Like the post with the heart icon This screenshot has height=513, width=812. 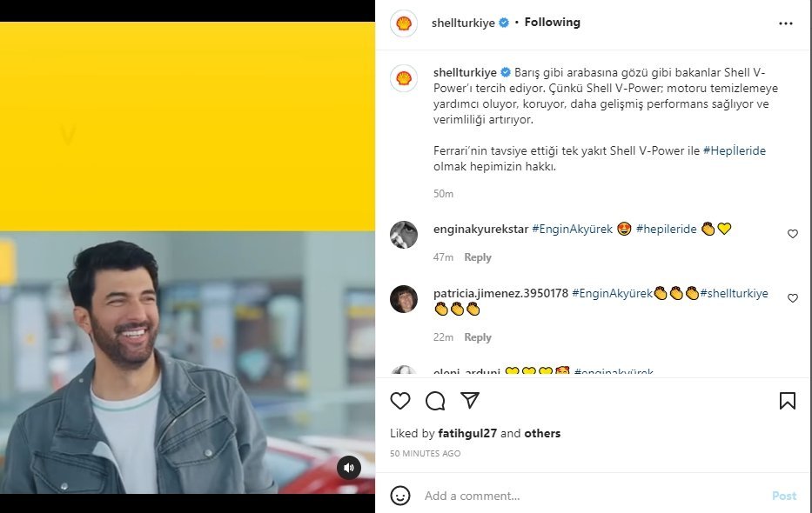pos(400,401)
